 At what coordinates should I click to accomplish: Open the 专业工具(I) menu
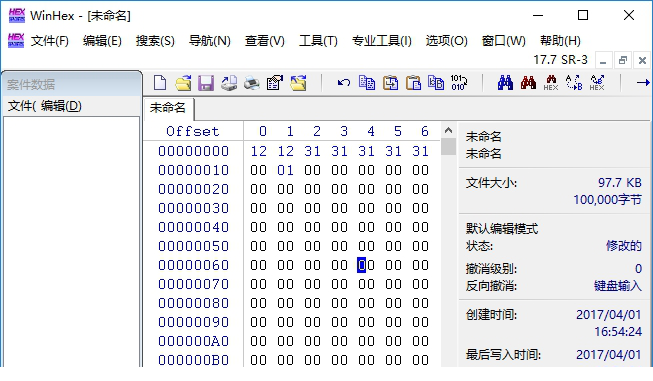pyautogui.click(x=381, y=41)
